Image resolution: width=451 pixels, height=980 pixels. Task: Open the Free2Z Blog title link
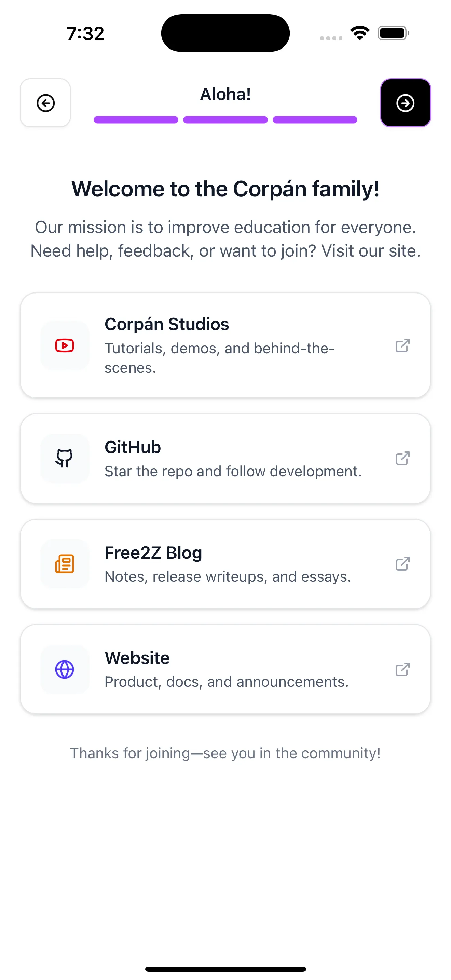pos(153,553)
